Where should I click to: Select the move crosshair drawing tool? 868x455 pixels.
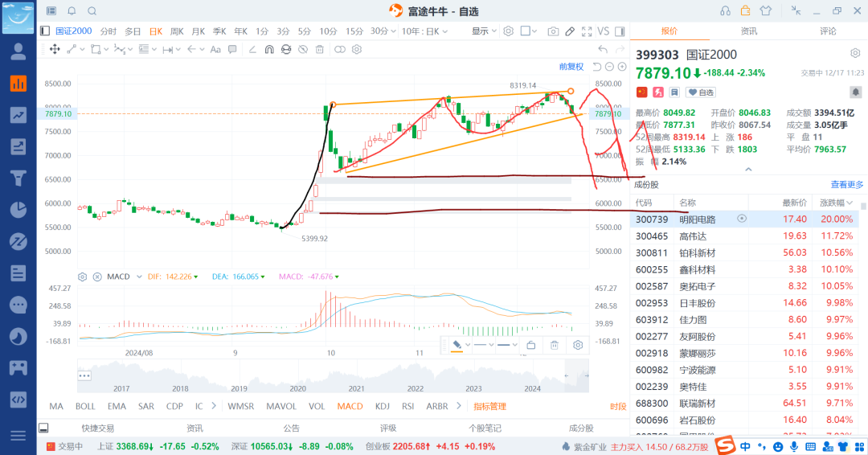55,49
